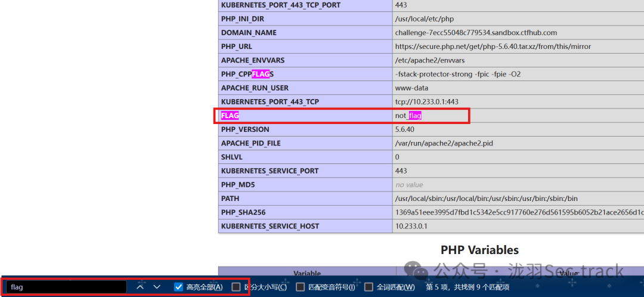Screen dimensions: 644x297
Task: Click the PHP_CPPFLAGS variable name
Action: coord(247,75)
